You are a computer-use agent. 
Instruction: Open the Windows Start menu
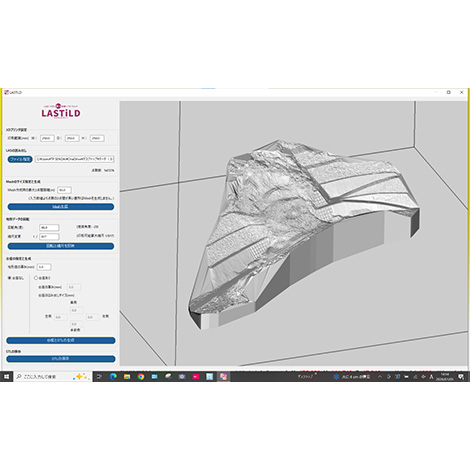(x=6, y=376)
